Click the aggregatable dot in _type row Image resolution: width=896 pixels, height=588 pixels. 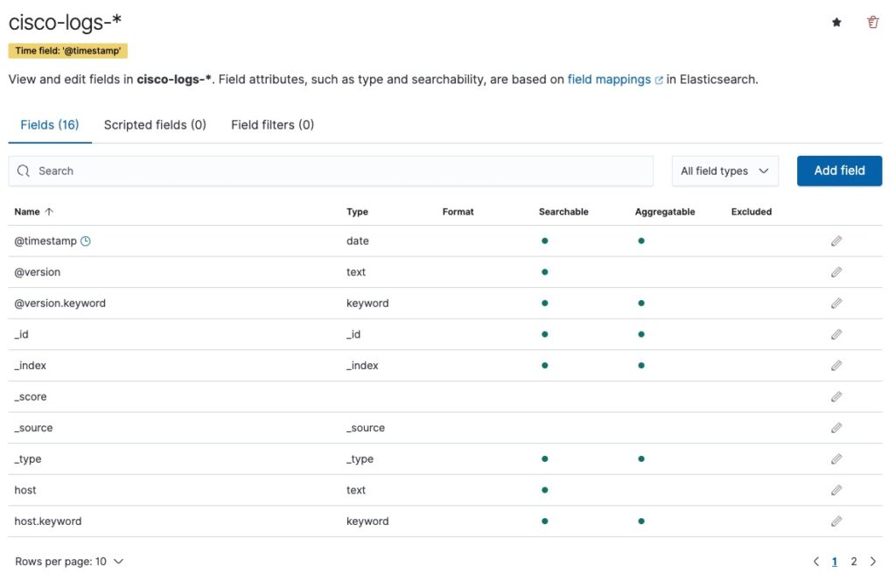point(641,458)
